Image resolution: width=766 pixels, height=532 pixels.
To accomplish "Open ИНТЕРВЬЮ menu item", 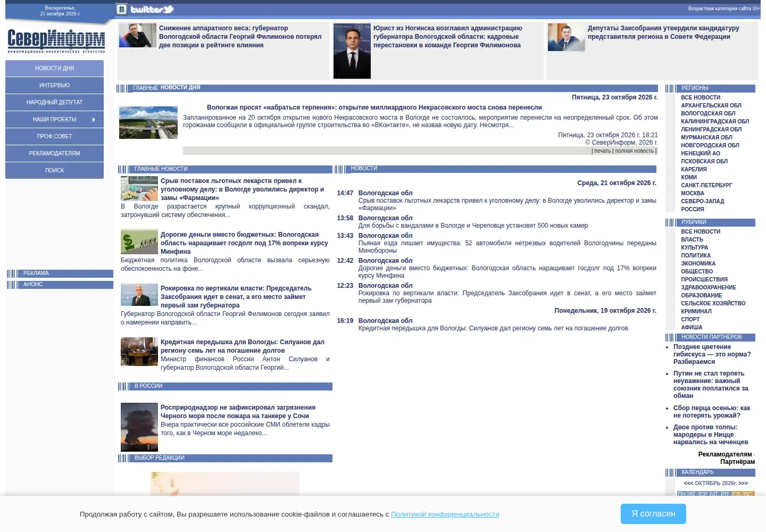I will point(54,85).
